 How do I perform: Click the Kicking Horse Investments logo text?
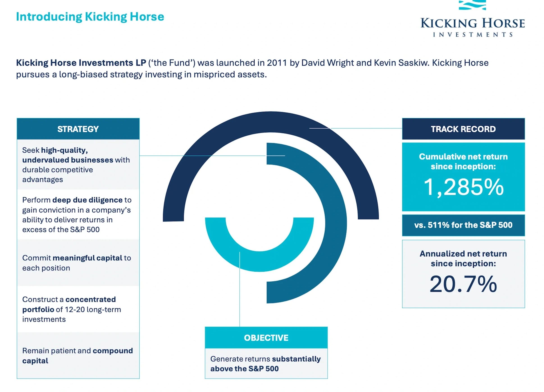(473, 27)
